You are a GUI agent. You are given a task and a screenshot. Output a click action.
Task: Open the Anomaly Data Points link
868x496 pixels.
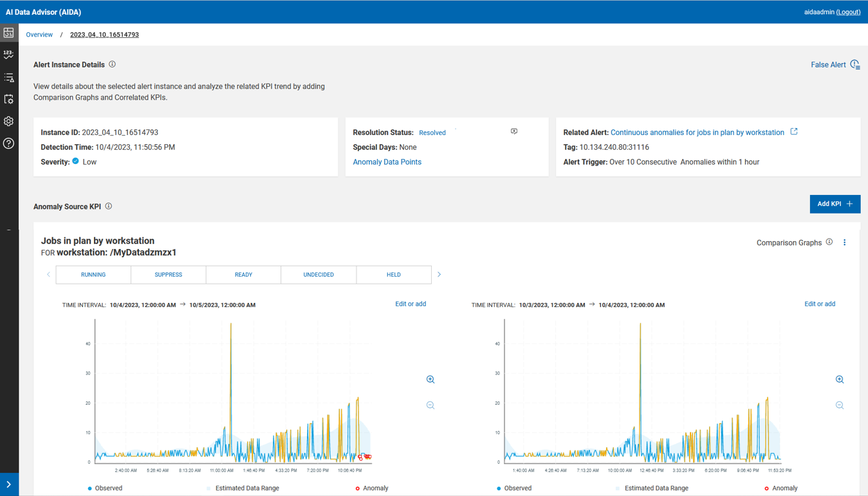tap(387, 162)
